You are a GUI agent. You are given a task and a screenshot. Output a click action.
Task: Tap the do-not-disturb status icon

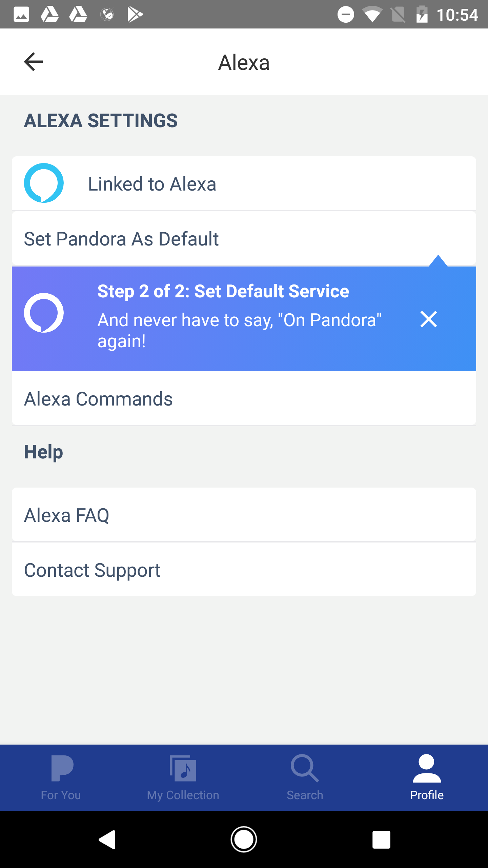click(x=346, y=15)
